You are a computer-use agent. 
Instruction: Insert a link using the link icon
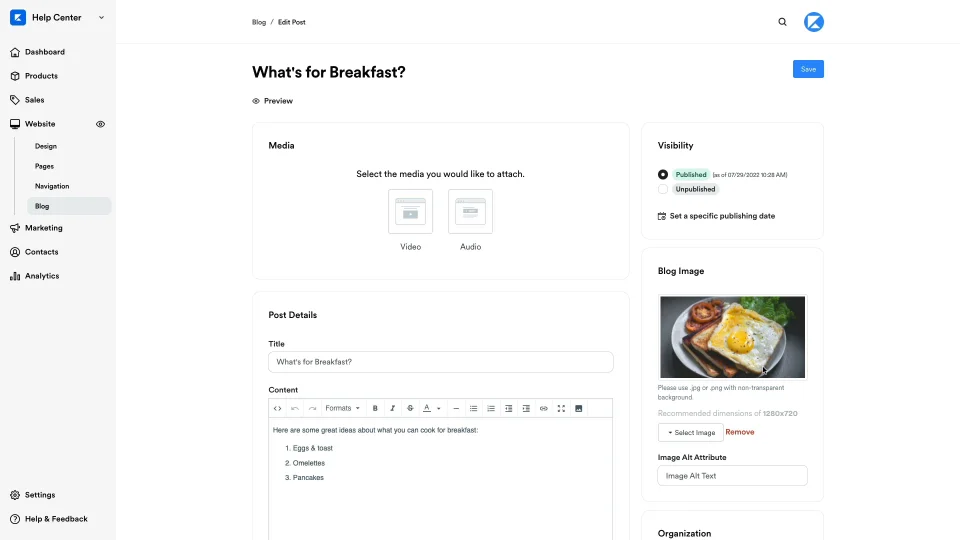(543, 408)
